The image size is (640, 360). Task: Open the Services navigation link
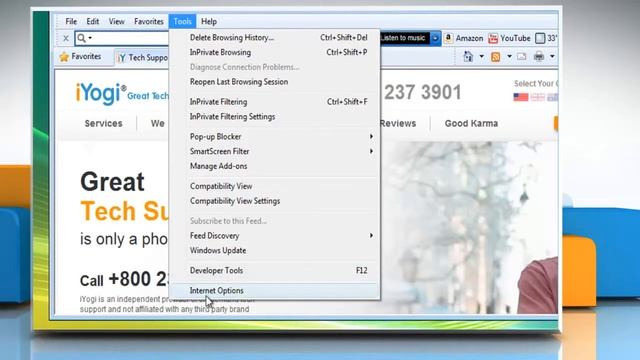tap(103, 123)
